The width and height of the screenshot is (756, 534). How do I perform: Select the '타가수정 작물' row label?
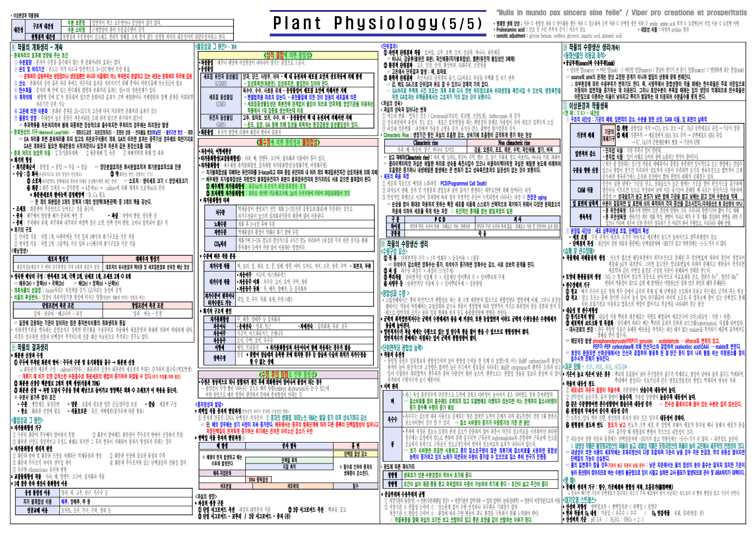coord(220,282)
